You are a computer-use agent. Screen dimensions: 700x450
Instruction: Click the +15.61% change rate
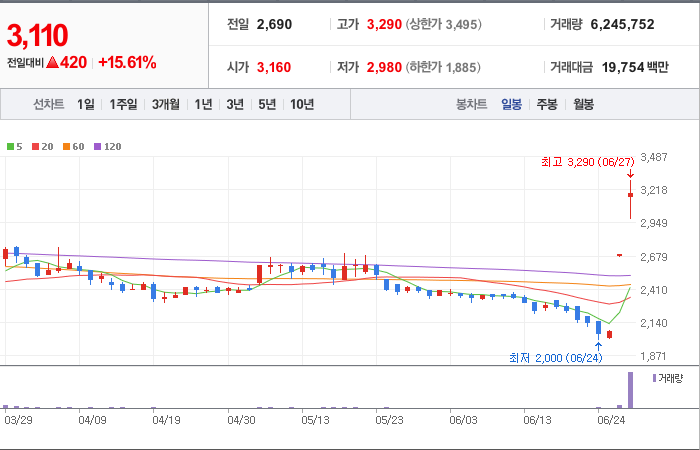(127, 62)
